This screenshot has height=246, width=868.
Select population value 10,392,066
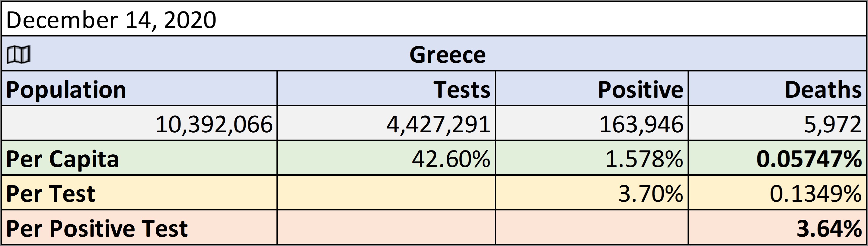coord(139,123)
